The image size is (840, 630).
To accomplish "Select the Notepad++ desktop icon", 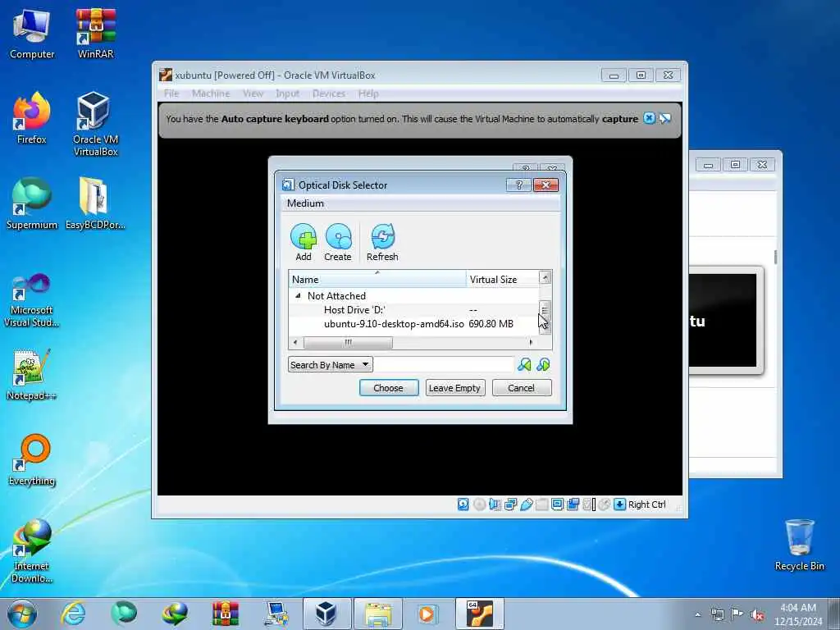I will [32, 374].
